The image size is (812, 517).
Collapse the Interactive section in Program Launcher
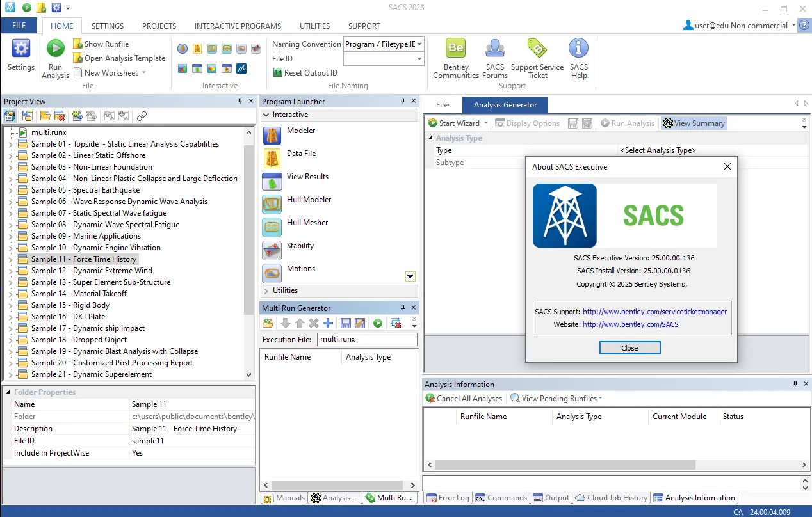266,115
